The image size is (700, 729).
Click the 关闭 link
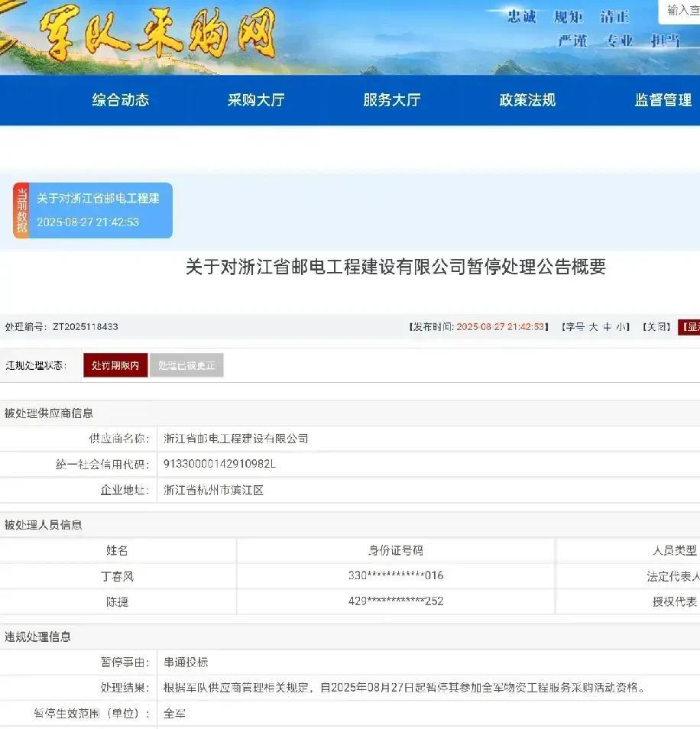pyautogui.click(x=656, y=327)
